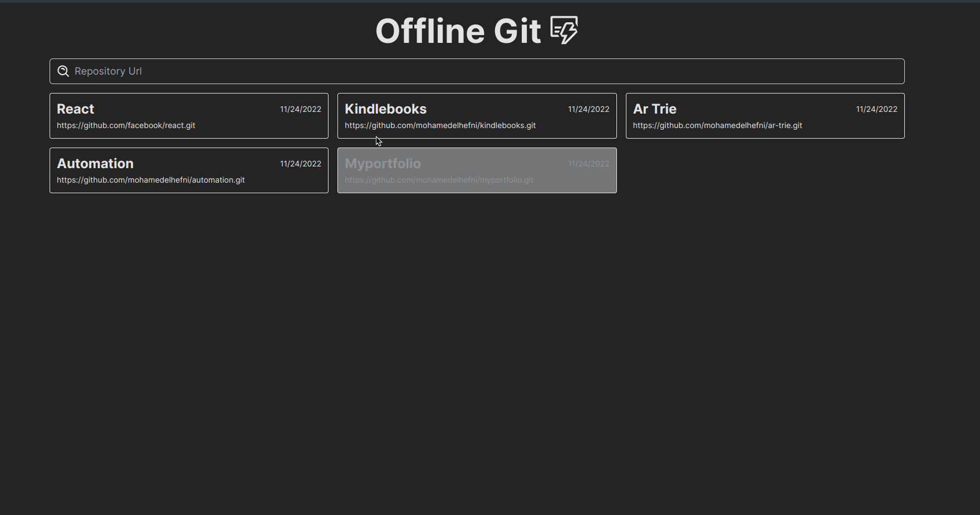The width and height of the screenshot is (980, 515).
Task: Open the React repository card
Action: pos(189,116)
